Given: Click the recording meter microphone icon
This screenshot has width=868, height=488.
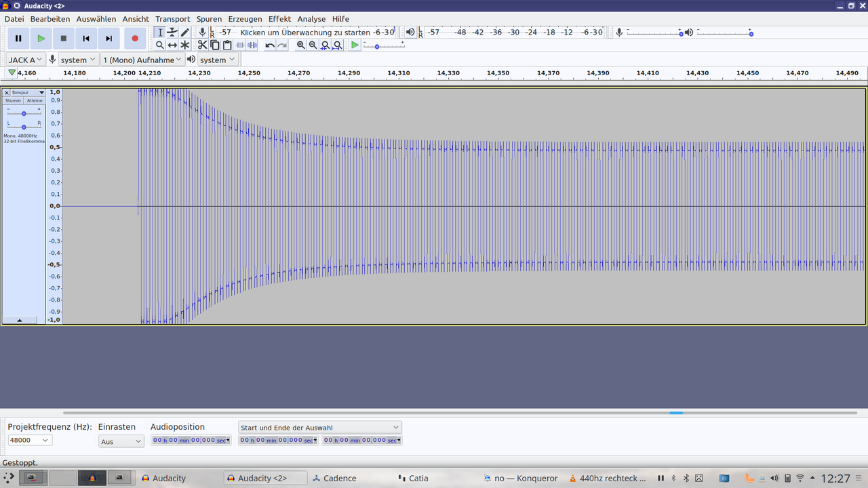Looking at the screenshot, I should (202, 32).
